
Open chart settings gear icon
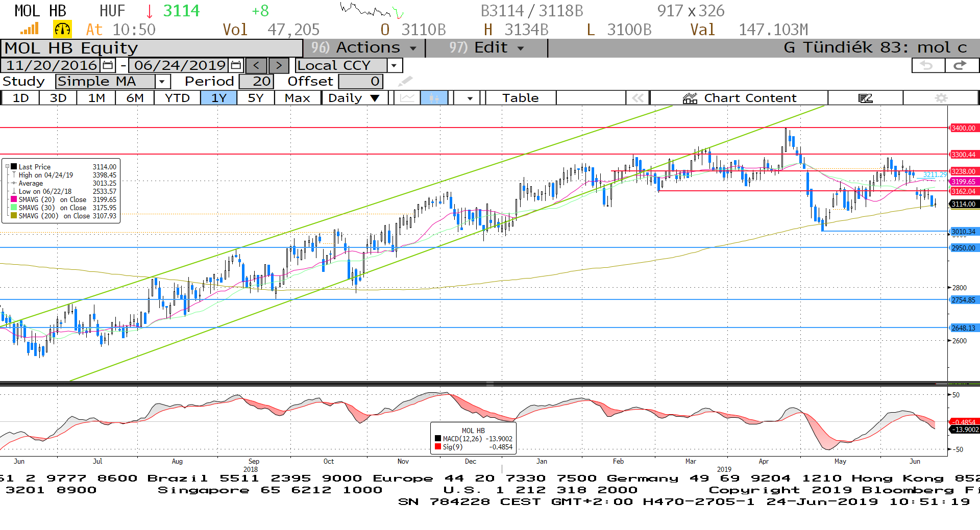pos(941,98)
